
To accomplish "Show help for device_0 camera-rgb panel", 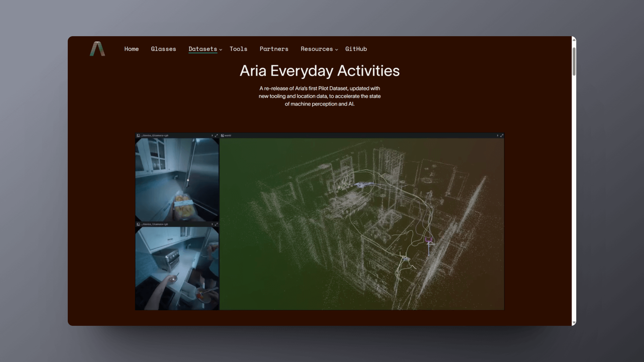I will click(212, 136).
